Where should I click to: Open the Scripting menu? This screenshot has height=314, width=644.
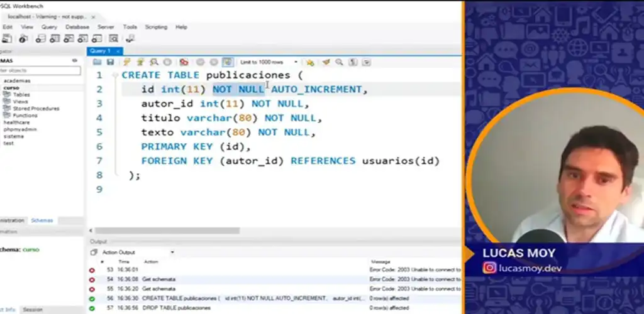click(x=156, y=27)
